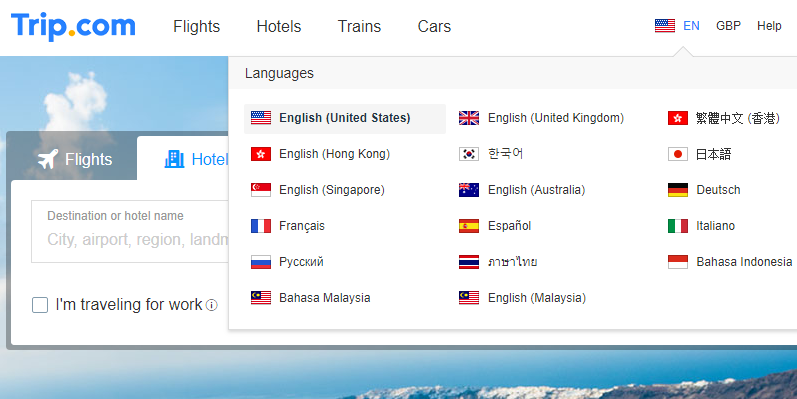
Task: Click the South Korea flag icon
Action: click(469, 154)
